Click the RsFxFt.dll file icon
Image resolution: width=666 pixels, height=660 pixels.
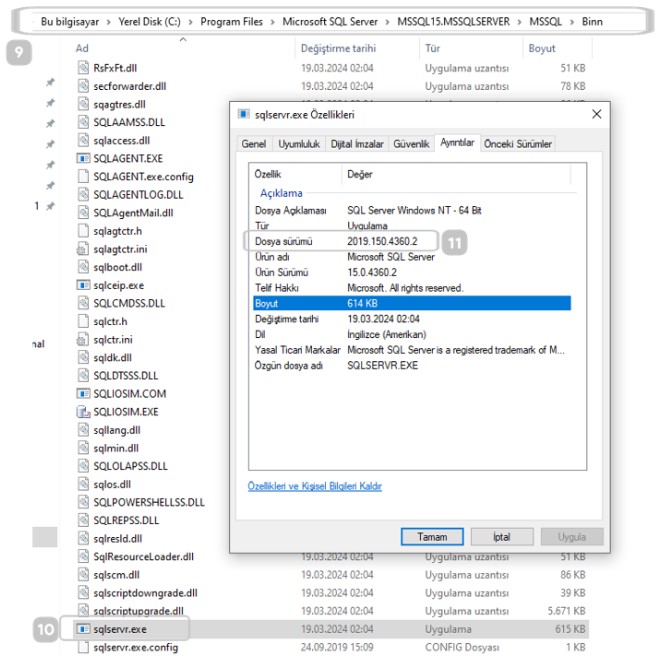coord(84,68)
